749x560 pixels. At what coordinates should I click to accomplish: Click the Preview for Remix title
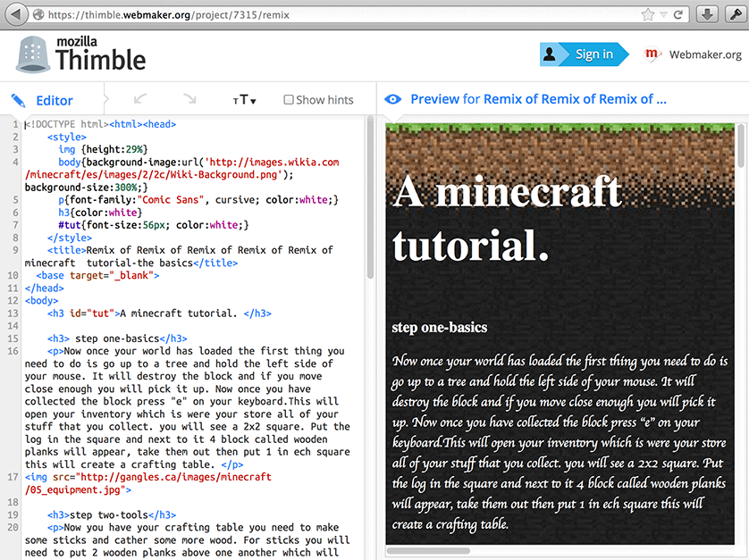click(538, 99)
